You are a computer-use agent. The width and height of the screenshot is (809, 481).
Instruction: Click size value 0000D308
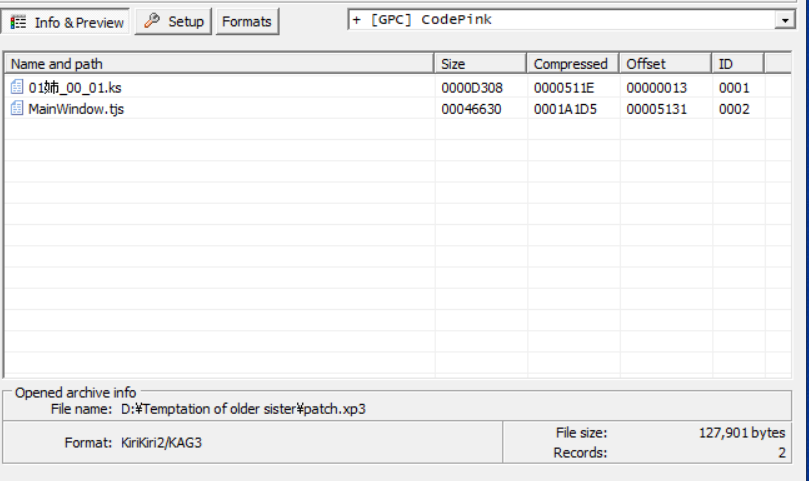[x=472, y=88]
